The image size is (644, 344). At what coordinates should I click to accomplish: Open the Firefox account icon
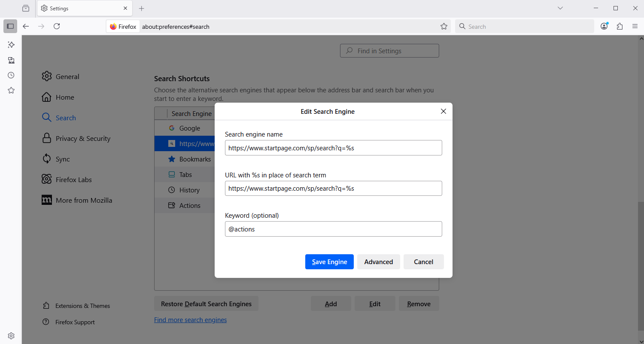click(604, 26)
